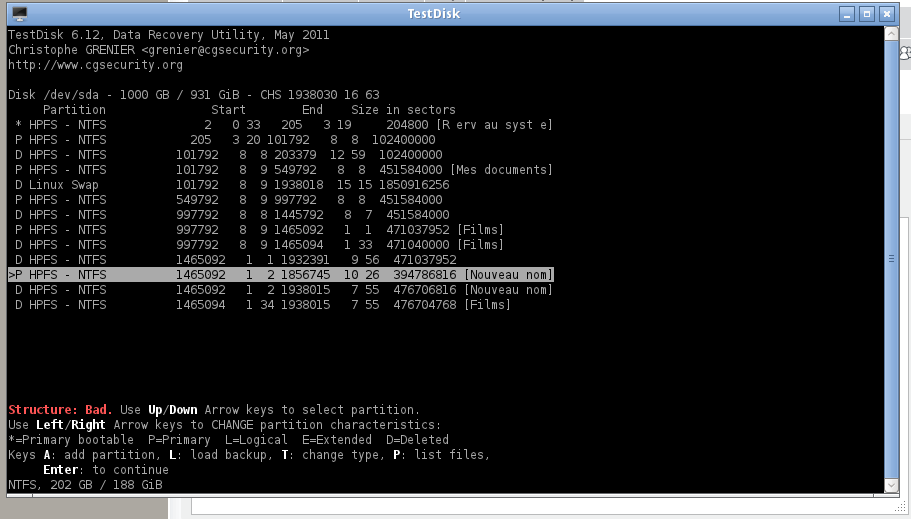Click the highlighted Nouveau nom partition of 394786816 sectors

(281, 275)
